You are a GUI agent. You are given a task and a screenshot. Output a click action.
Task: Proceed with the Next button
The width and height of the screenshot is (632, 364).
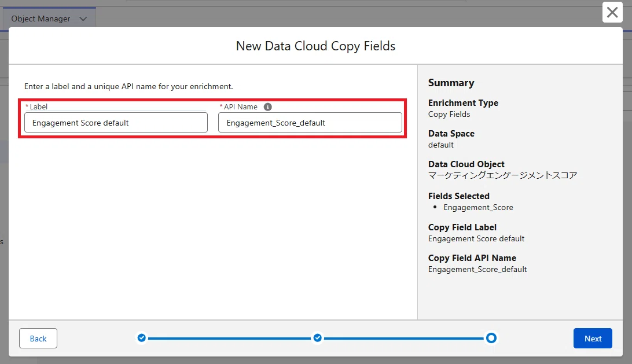tap(593, 338)
